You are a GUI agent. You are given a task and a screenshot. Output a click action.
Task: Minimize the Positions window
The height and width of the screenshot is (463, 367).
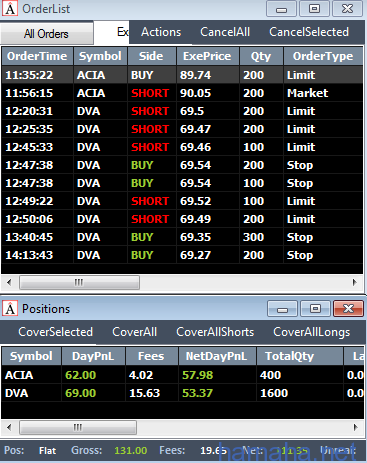pos(282,309)
